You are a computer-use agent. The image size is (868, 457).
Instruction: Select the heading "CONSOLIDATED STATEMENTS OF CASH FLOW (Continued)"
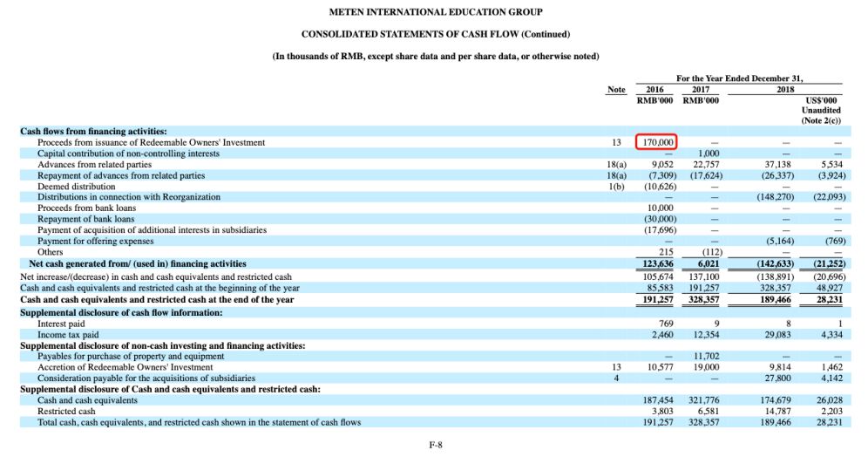(436, 34)
